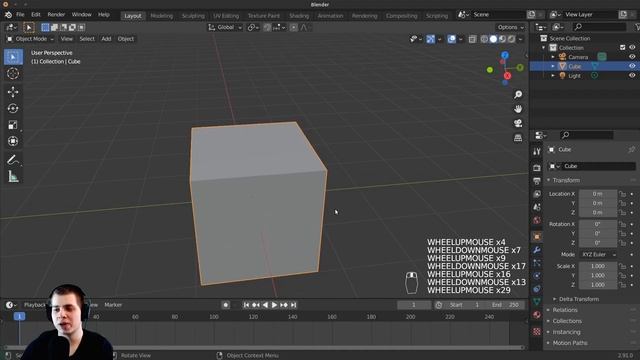Expand the Delta Transform panel
This screenshot has width=640, height=360.
578,299
